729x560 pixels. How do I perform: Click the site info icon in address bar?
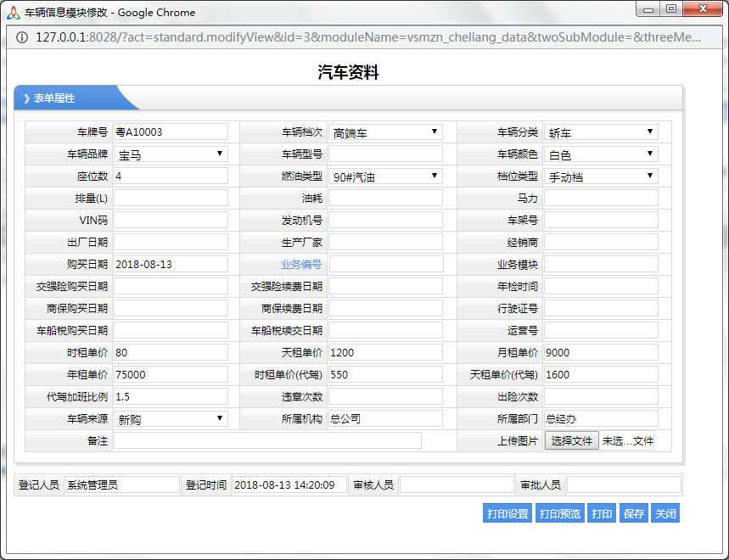[x=21, y=37]
